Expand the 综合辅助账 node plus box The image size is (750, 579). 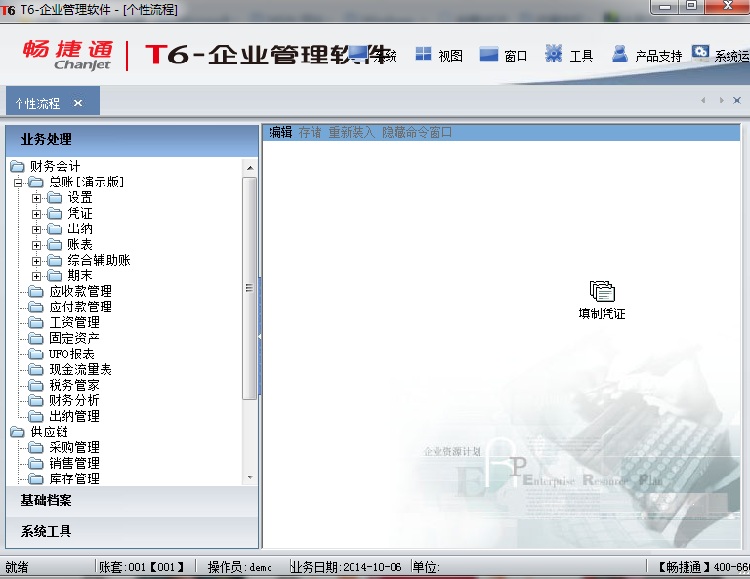click(36, 261)
